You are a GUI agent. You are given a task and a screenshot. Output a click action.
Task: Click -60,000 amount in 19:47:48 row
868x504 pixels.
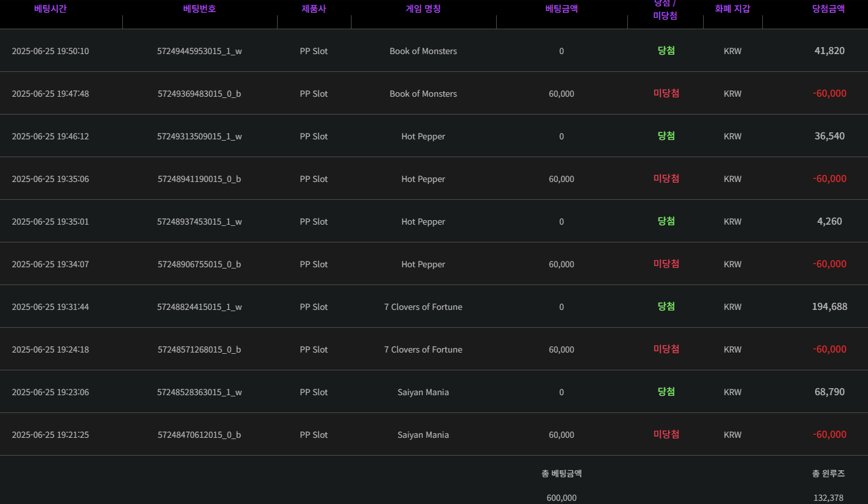click(x=829, y=94)
